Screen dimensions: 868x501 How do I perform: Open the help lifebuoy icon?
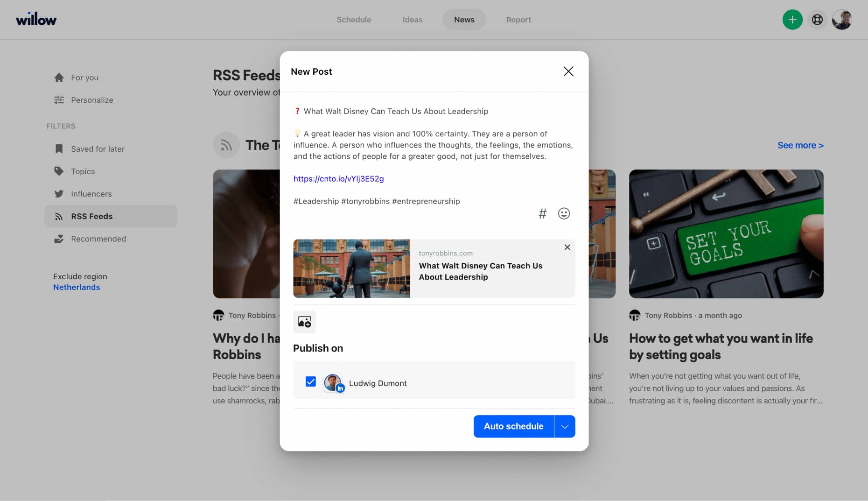click(817, 20)
